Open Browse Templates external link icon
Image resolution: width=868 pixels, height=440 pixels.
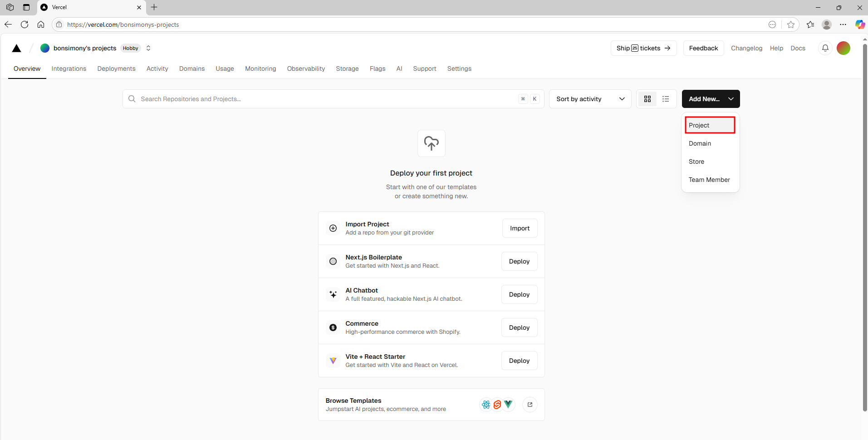530,405
